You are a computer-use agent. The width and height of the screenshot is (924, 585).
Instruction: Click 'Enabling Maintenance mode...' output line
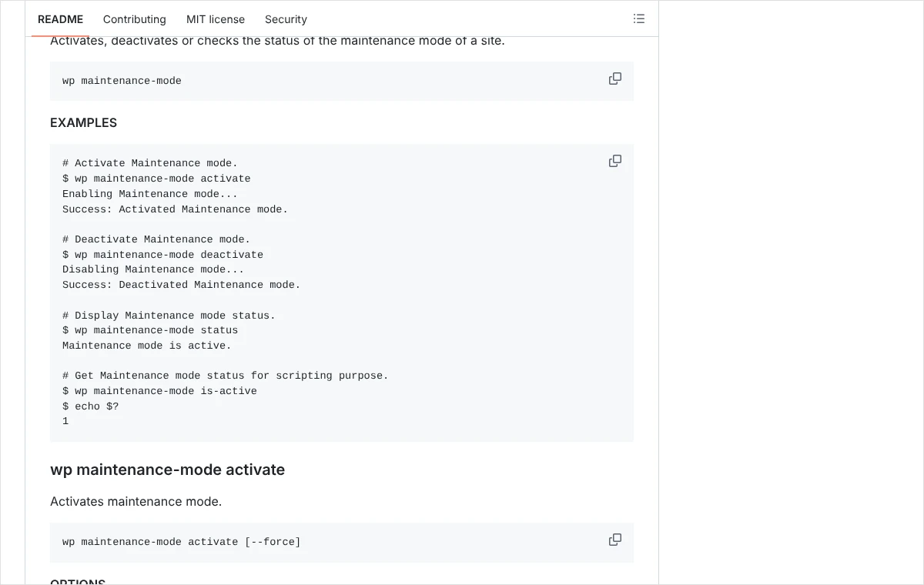(x=150, y=194)
